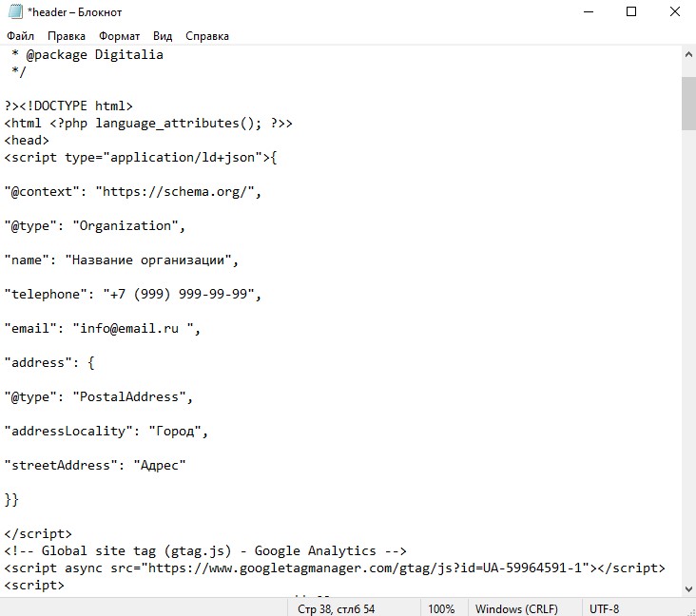Click the window title "*header – Блокнот"

74,12
